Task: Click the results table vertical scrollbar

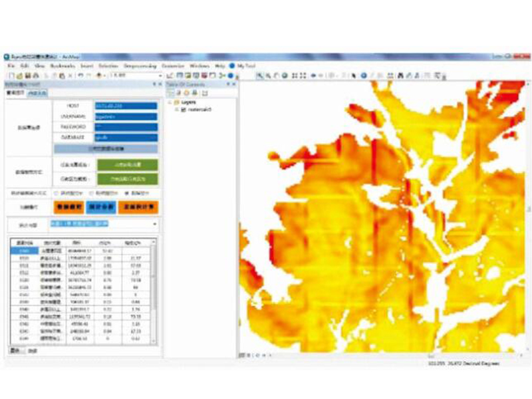Action: coord(154,291)
